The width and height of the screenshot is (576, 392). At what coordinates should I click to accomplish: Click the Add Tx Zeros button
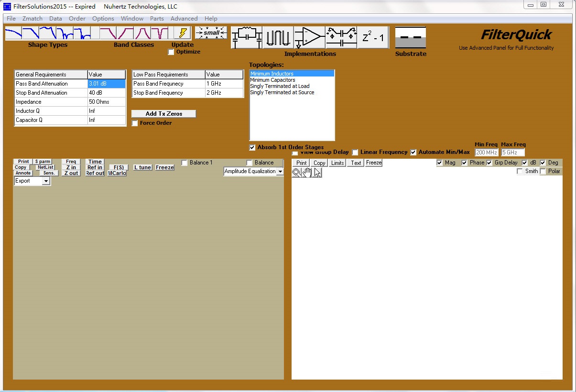pyautogui.click(x=163, y=113)
